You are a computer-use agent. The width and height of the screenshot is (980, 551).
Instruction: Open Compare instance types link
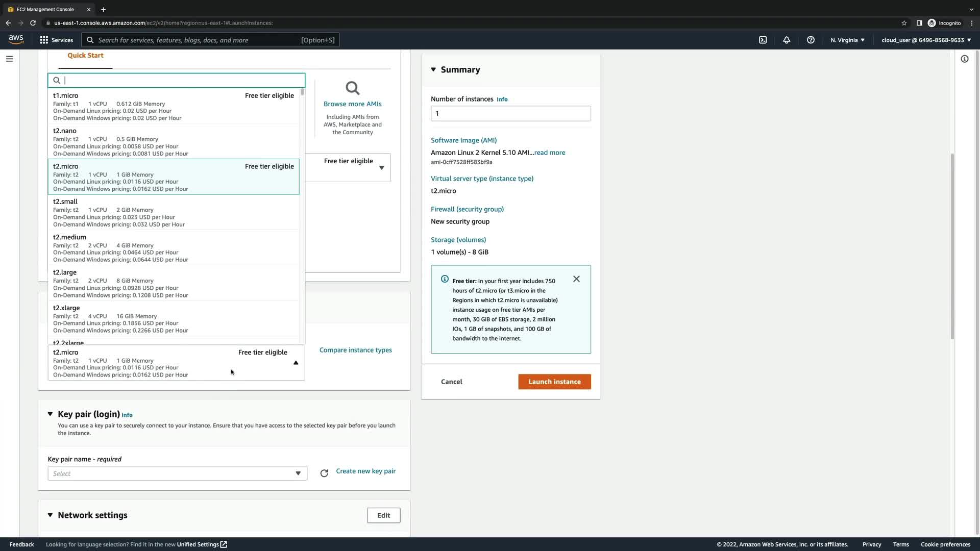point(355,350)
